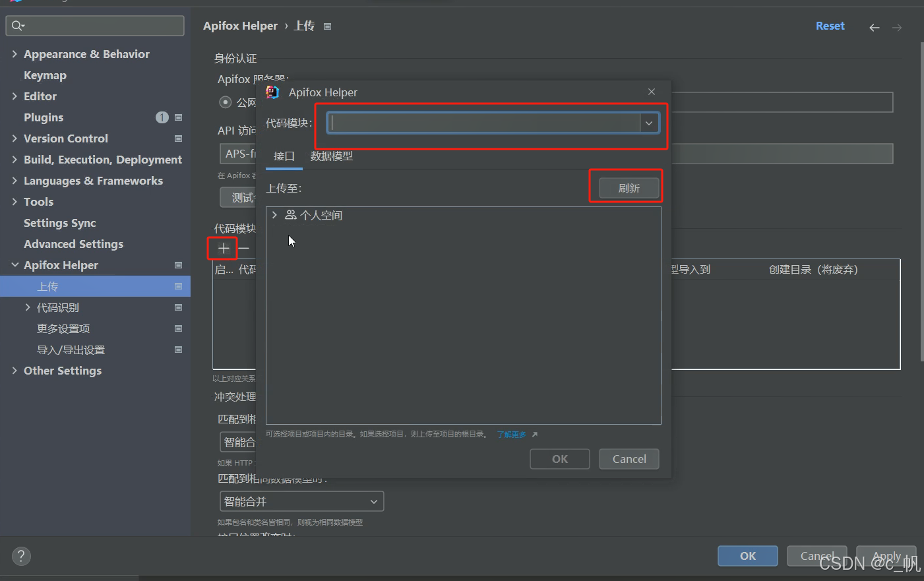This screenshot has height=581, width=924.
Task: Open 更多设置项 settings page
Action: point(63,328)
